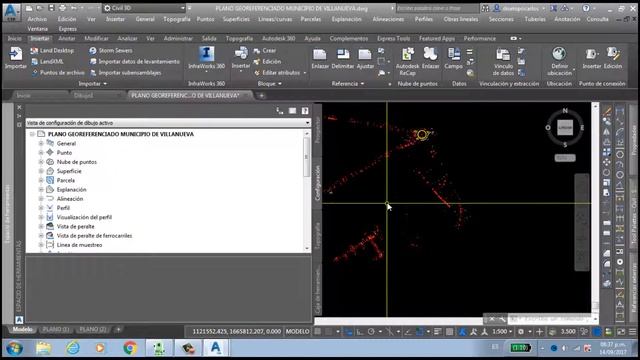Launch InfraWorks 360 from the ribbon
This screenshot has height=360, width=640.
pyautogui.click(x=207, y=58)
